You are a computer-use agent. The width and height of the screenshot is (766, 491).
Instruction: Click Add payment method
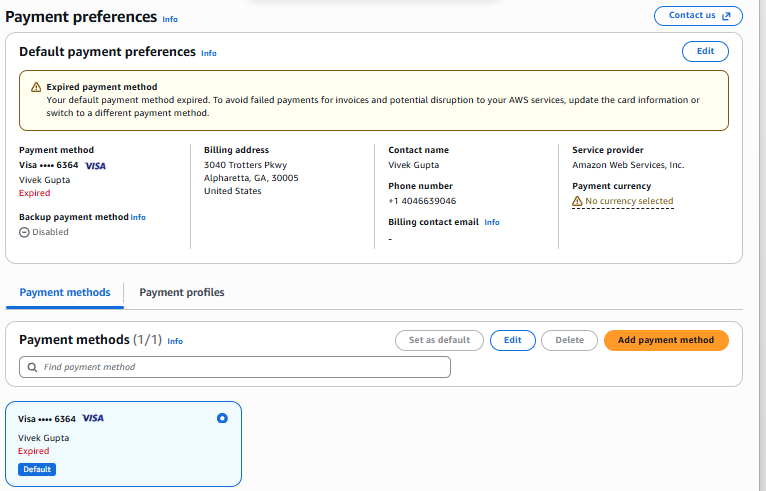coord(666,341)
